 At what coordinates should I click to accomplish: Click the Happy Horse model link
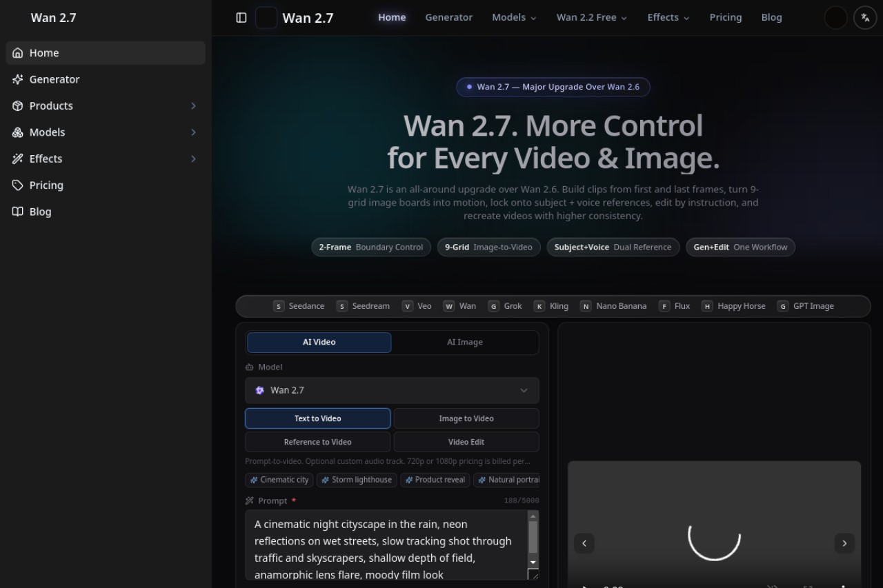point(733,306)
